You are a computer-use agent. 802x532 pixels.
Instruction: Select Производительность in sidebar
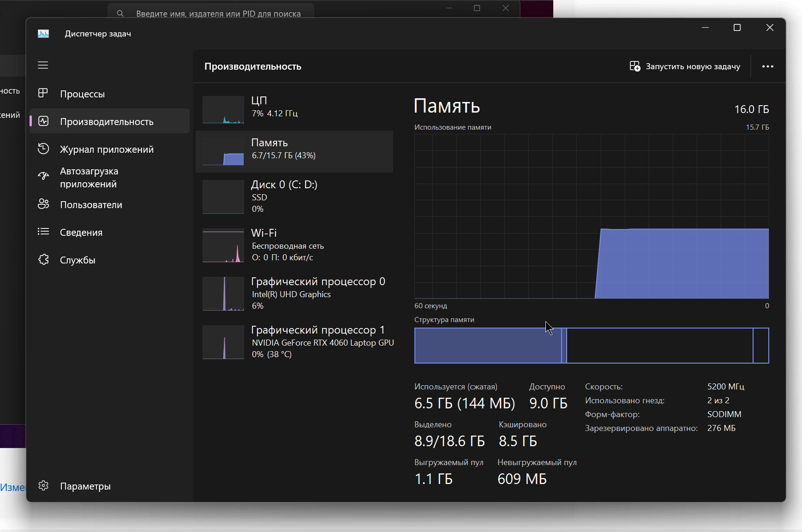110,121
